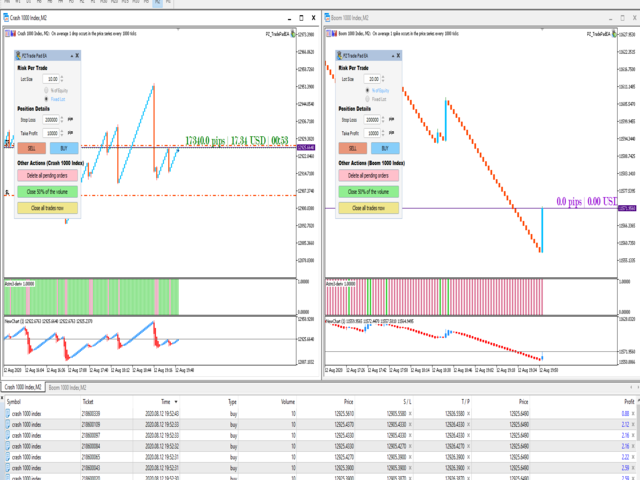
Task: Collapse the trade pad on Crash chart
Action: pos(70,55)
